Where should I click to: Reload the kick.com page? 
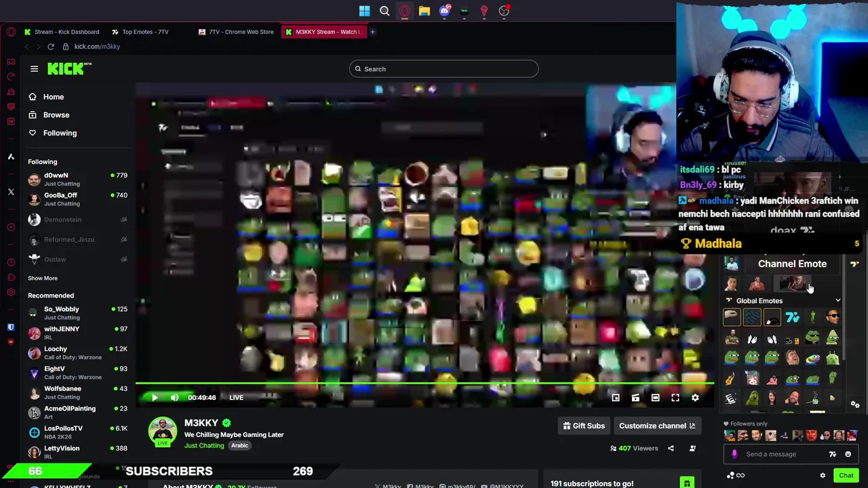(x=51, y=47)
